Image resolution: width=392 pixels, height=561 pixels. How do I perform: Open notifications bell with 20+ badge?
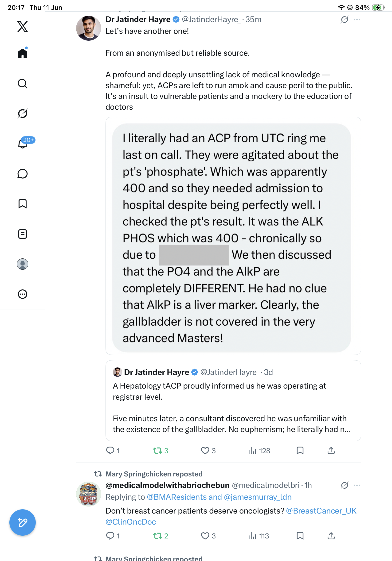[23, 143]
